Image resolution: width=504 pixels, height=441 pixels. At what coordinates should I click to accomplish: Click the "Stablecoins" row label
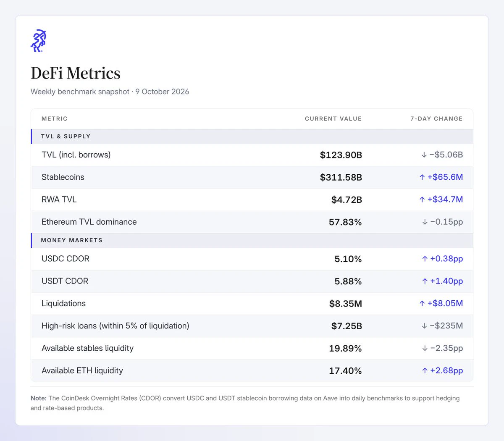[x=63, y=177]
